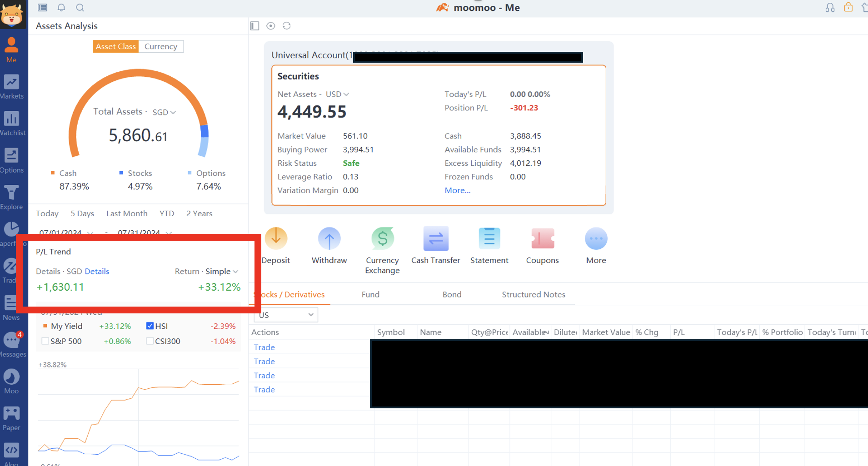The height and width of the screenshot is (466, 868).
Task: Sort by the Symbol column header
Action: point(390,332)
